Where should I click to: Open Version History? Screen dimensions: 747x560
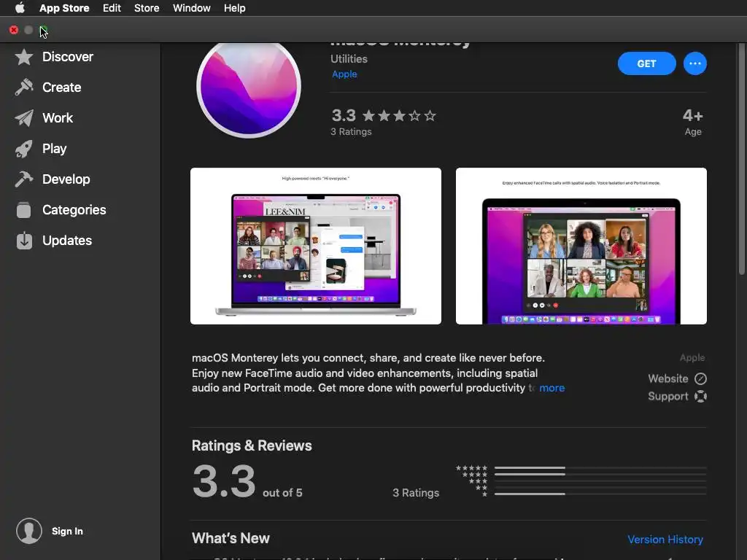pos(665,540)
